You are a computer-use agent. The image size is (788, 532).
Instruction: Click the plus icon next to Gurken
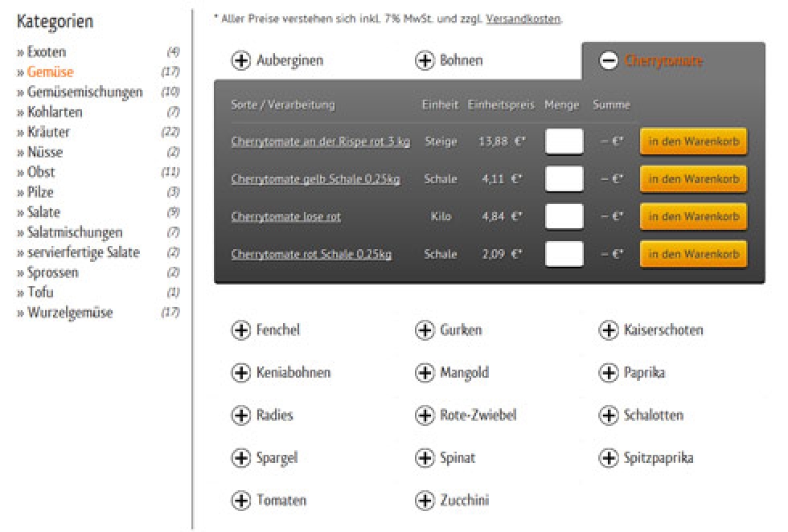tap(425, 330)
